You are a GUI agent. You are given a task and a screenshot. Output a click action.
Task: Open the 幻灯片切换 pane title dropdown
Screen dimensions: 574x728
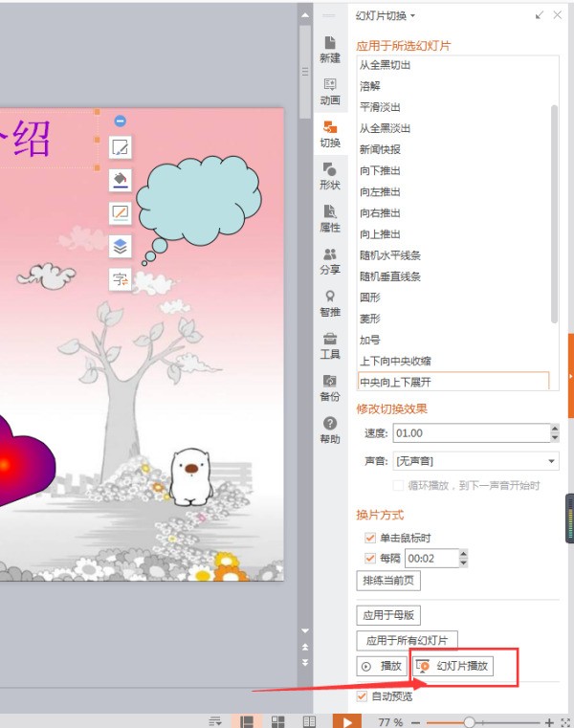coord(412,16)
